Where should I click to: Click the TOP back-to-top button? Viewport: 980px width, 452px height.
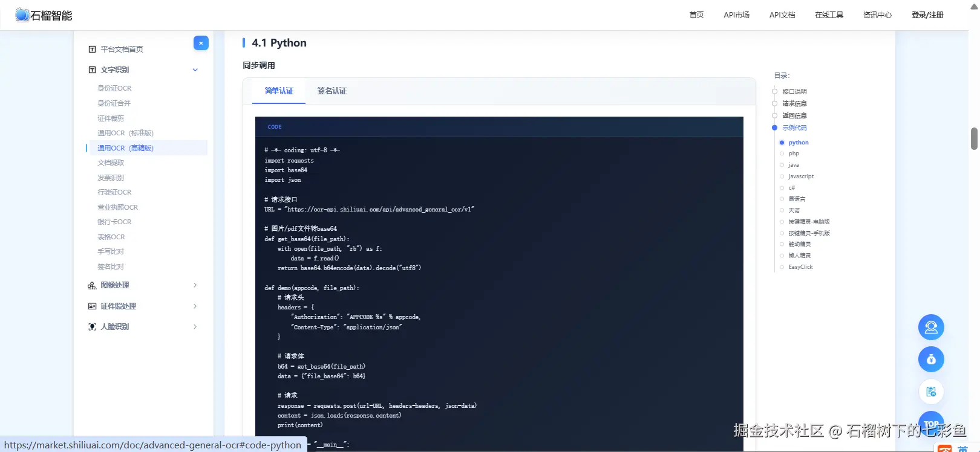pos(931,423)
